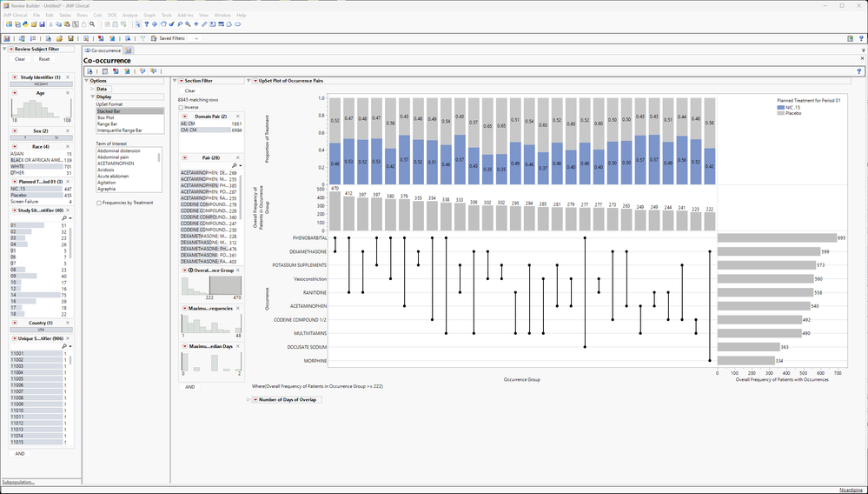868x494 pixels.
Task: Click the Cut scissors icon
Action: [x=51, y=24]
